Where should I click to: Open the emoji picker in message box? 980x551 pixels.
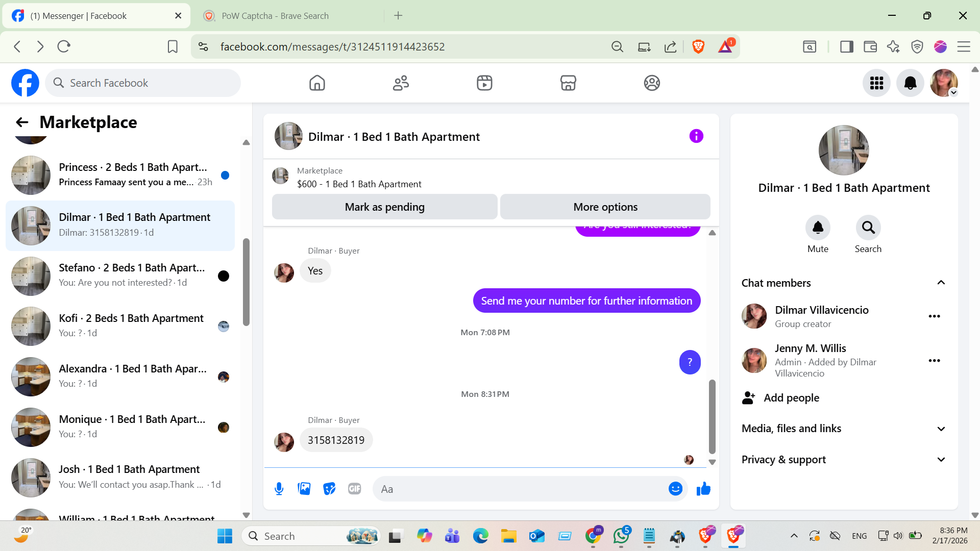pos(675,489)
